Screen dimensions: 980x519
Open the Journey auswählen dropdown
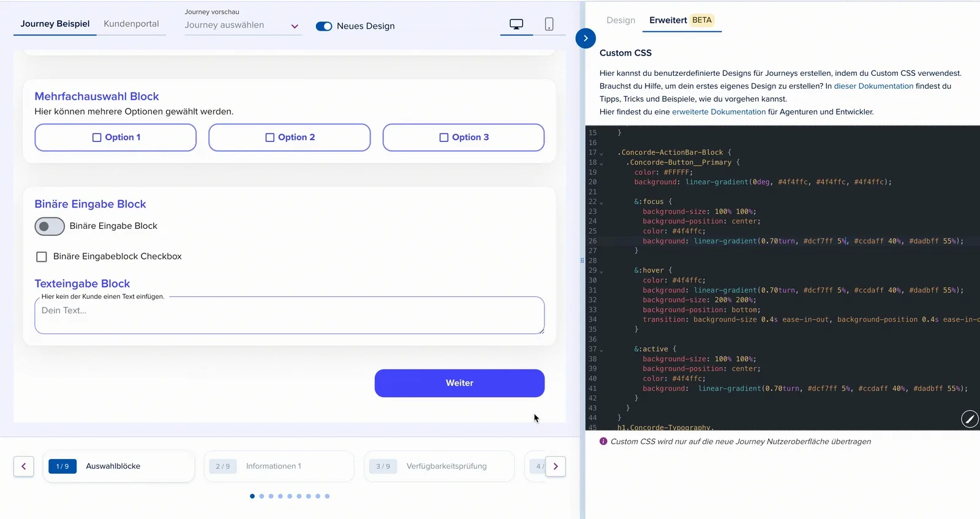243,25
